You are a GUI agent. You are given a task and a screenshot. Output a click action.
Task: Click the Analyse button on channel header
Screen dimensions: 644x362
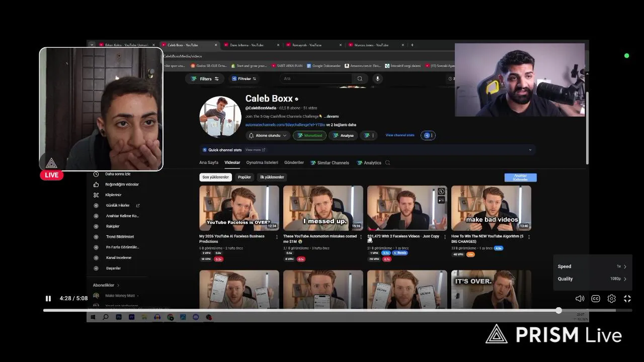coord(344,135)
